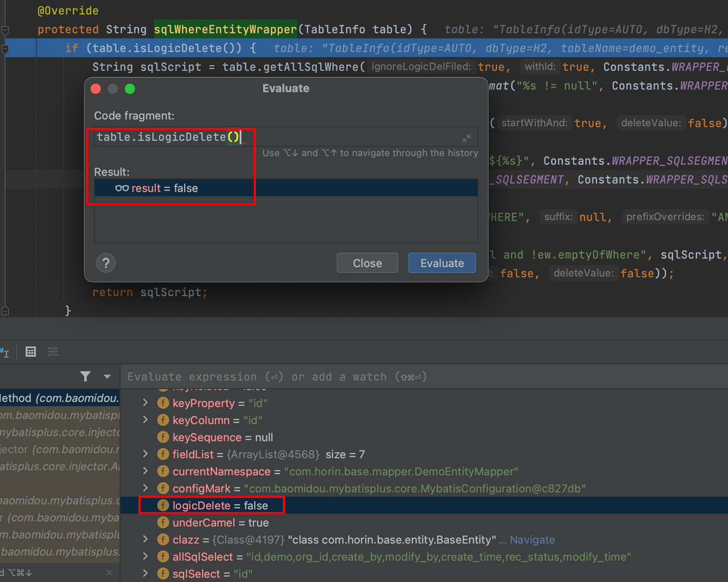728x582 pixels.
Task: Click the Navigate link next to clazz
Action: (x=532, y=539)
